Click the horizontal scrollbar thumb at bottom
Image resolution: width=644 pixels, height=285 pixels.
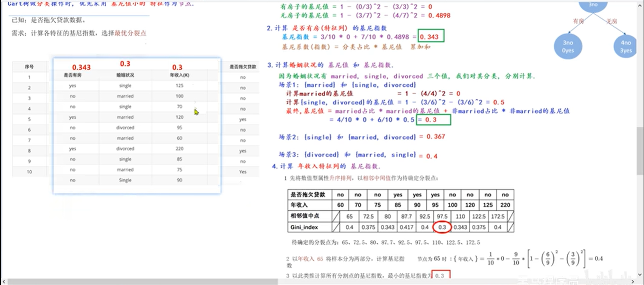point(143,282)
